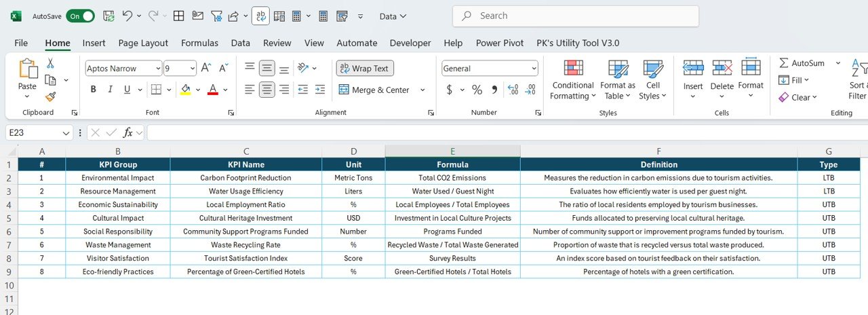Click the filter funnel icon in quick access
Viewport: 868px width, 315px height.
(216, 16)
